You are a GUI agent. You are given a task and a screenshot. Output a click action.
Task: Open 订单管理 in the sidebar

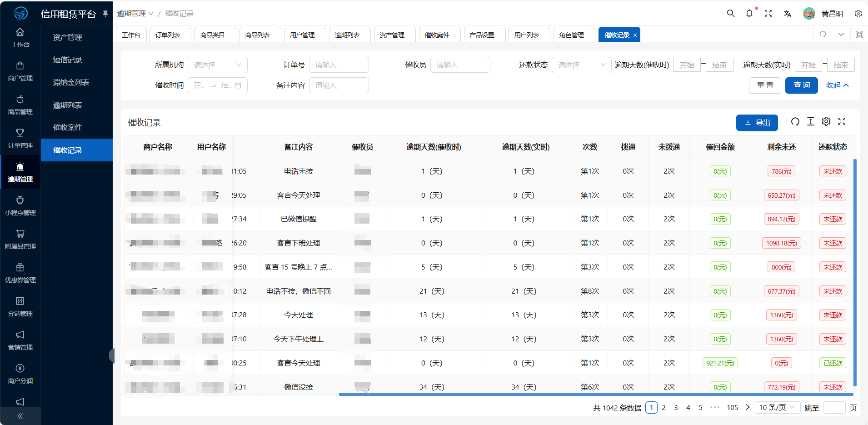20,139
